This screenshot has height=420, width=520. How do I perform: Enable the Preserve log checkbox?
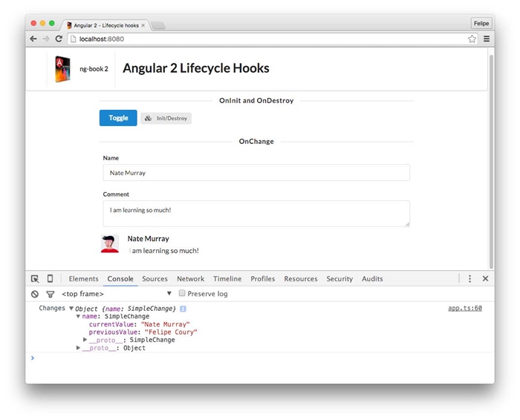[x=182, y=293]
